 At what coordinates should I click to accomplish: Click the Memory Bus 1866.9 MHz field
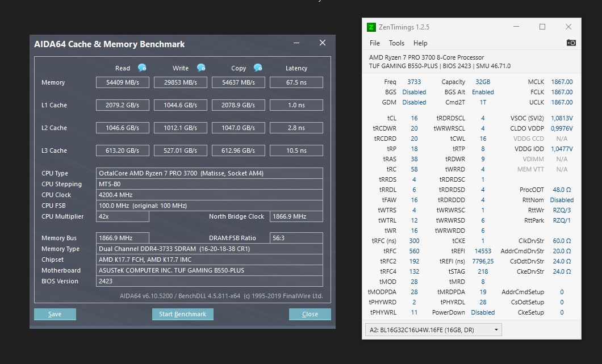click(123, 238)
